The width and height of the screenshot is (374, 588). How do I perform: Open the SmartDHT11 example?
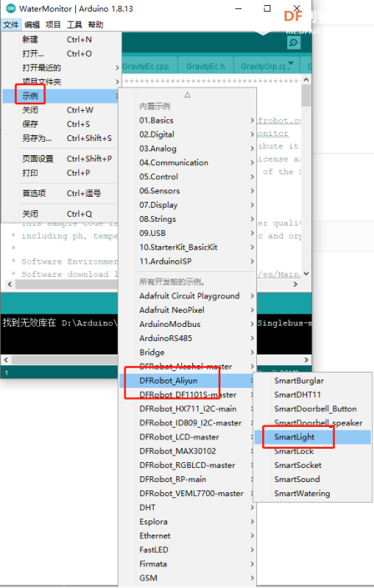click(313, 395)
